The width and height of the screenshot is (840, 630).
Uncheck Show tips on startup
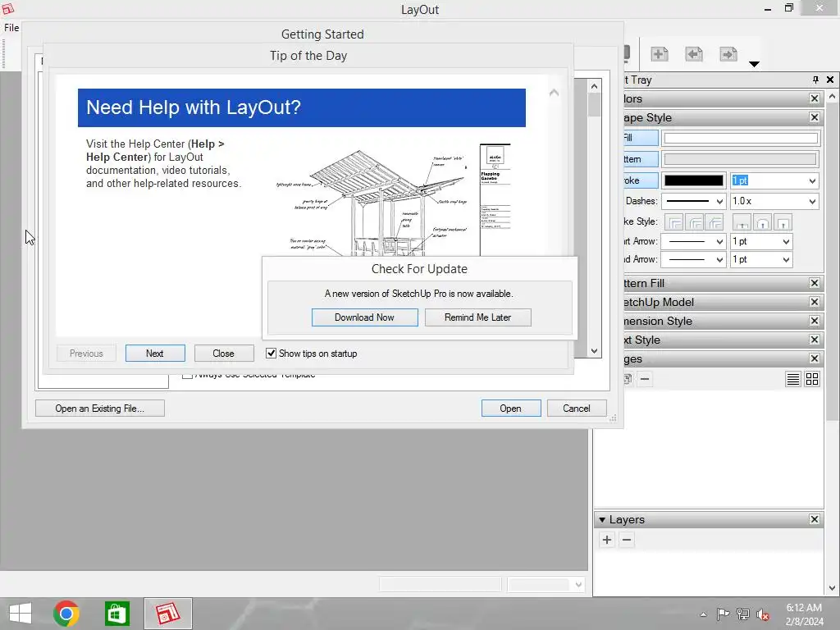click(271, 354)
